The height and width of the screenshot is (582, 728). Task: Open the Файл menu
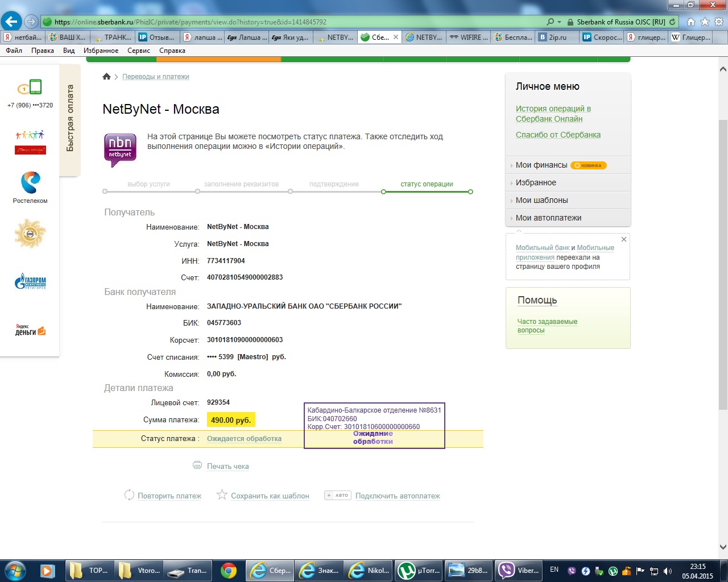(x=14, y=51)
